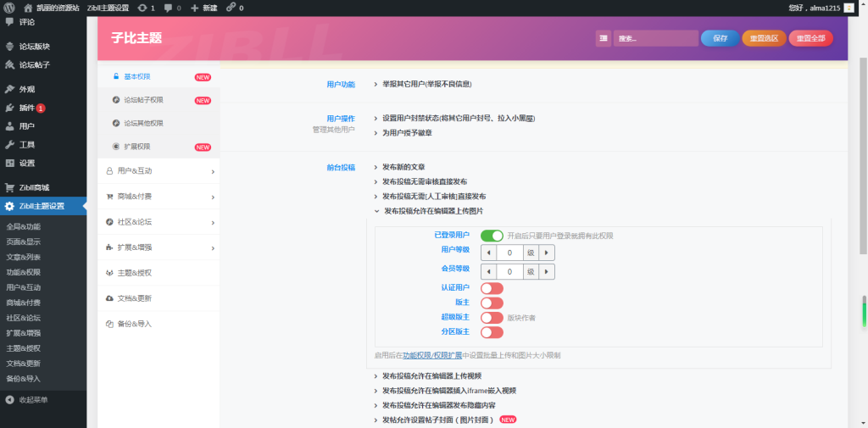Click the comments bubble icon in admin bar
Viewport: 868px width, 428px height.
point(168,8)
